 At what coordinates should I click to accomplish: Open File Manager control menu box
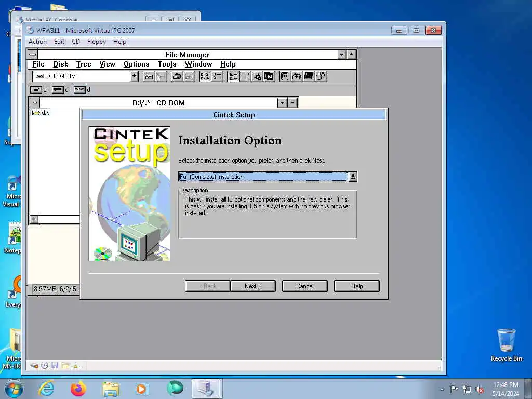tap(33, 54)
